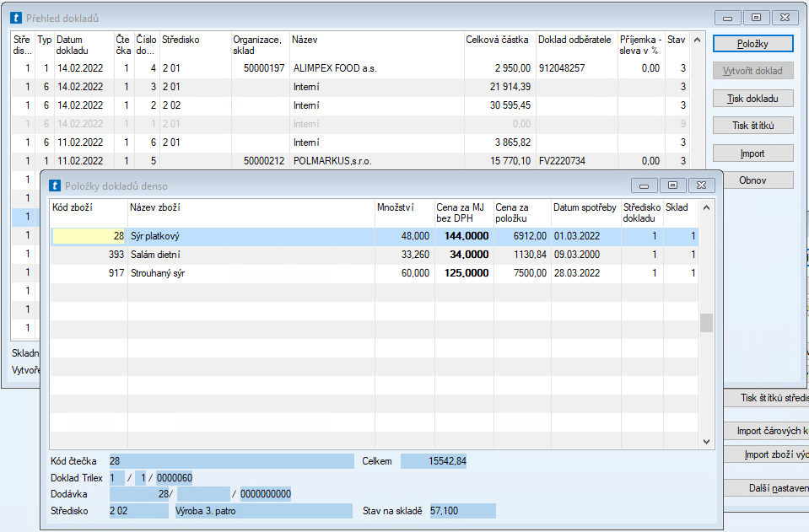Click the Cena za položku column header
809x532 pixels.
pos(521,213)
